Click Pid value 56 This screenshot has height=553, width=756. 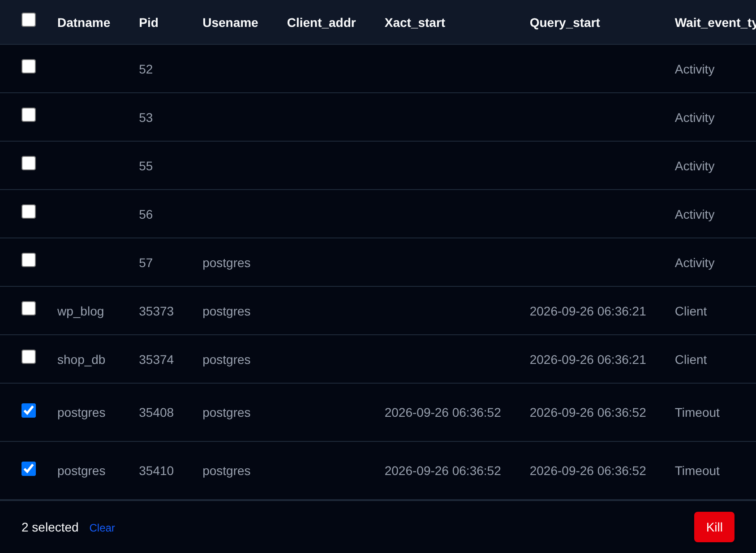pyautogui.click(x=146, y=215)
